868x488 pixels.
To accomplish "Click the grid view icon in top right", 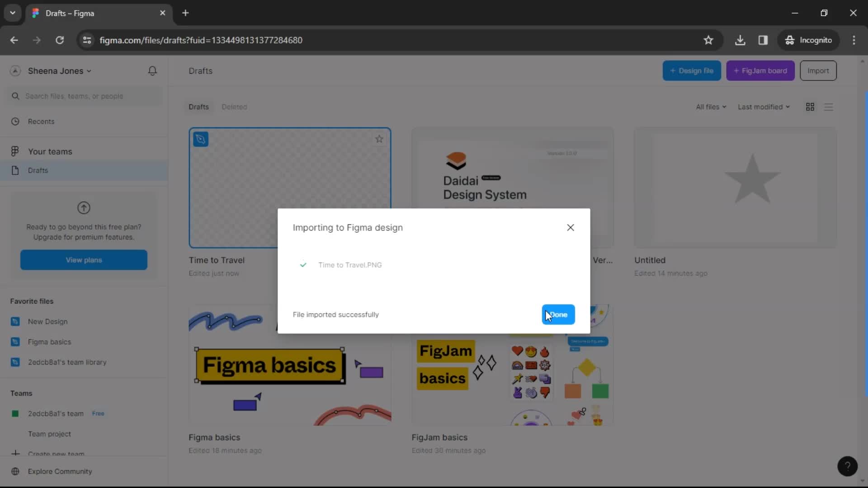I will 810,106.
